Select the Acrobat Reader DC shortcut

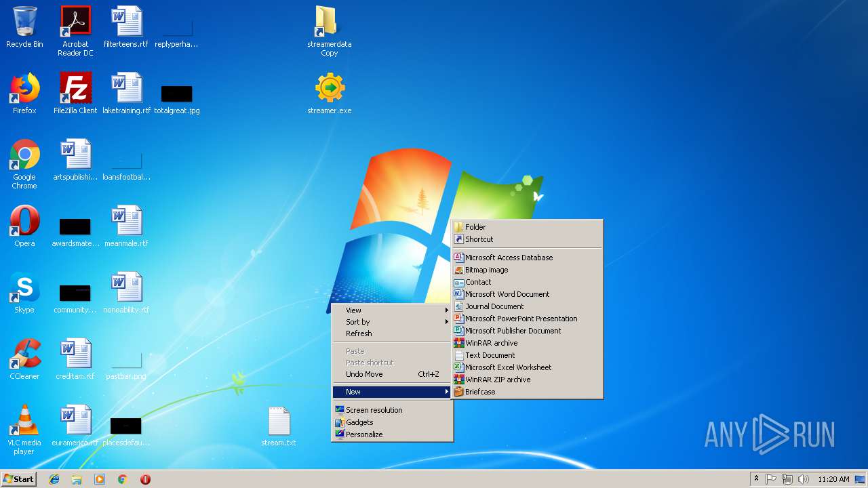[75, 31]
